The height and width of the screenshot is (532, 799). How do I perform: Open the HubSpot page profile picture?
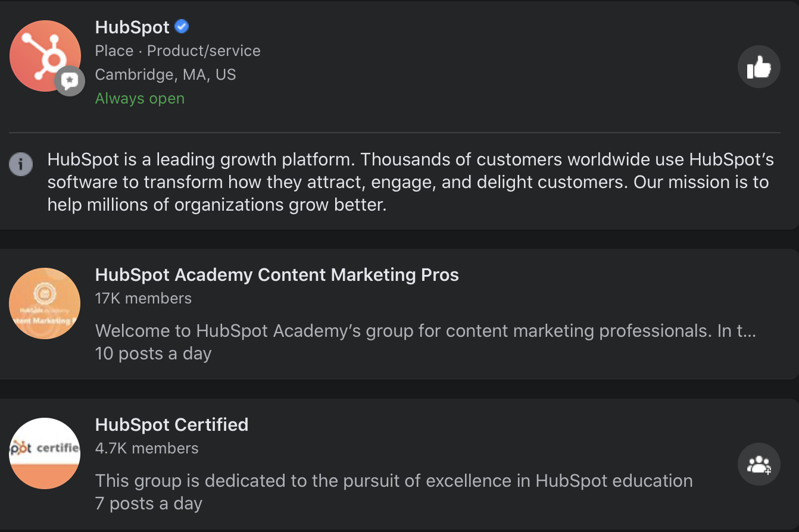45,56
